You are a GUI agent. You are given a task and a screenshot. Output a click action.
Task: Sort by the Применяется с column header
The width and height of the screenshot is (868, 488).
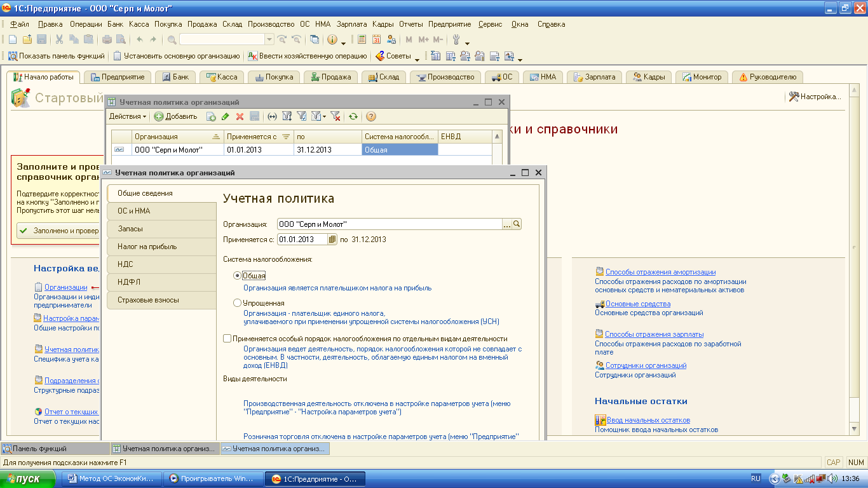[259, 137]
